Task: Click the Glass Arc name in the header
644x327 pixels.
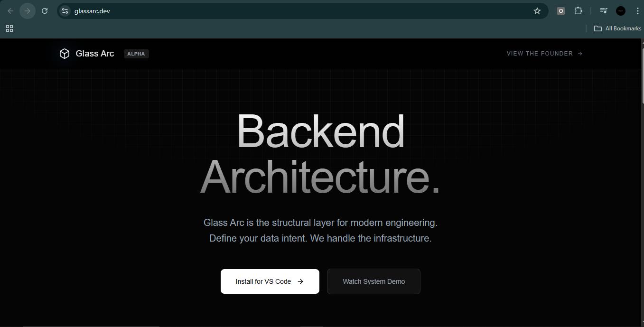Action: (x=94, y=53)
